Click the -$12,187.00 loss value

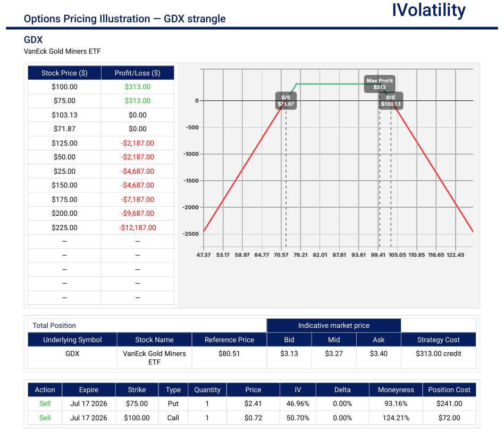click(x=138, y=228)
